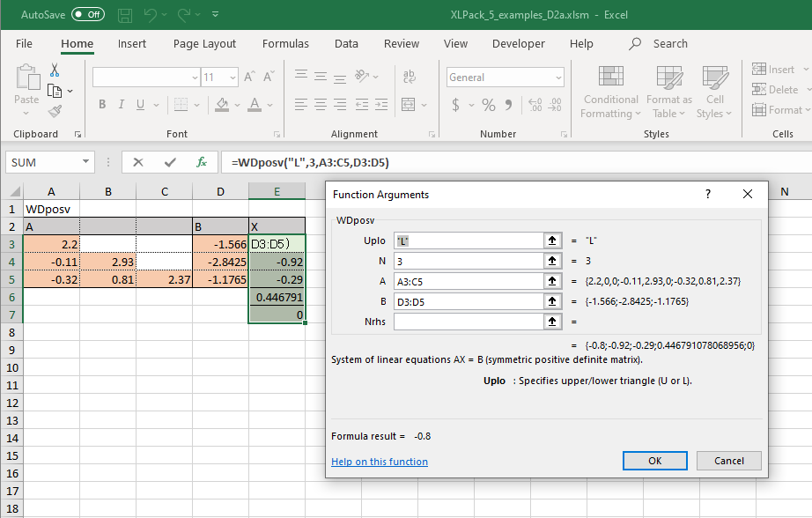
Task: Click the Undo arrow icon
Action: tap(151, 15)
